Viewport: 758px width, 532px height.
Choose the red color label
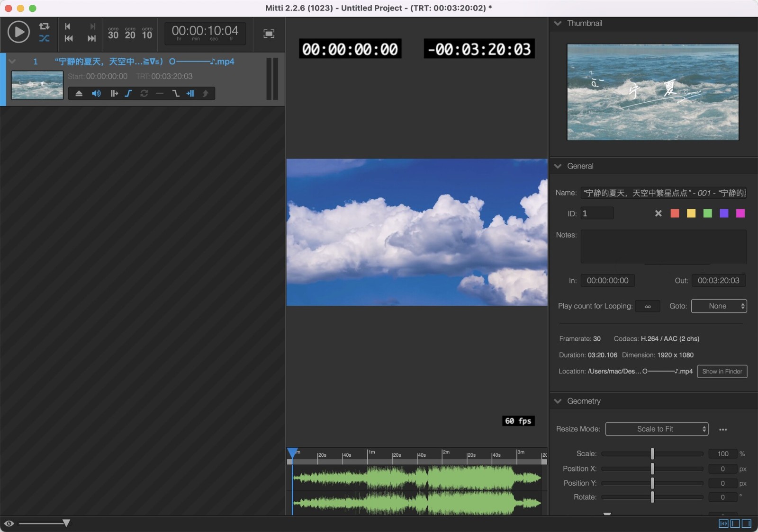675,213
